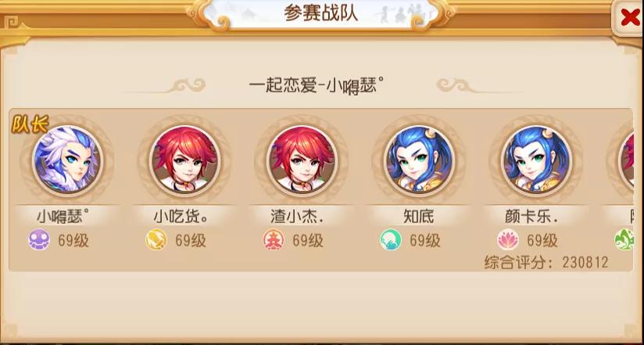This screenshot has height=345, width=644.
Task: Click the purple skull faction icon
Action: click(x=39, y=239)
